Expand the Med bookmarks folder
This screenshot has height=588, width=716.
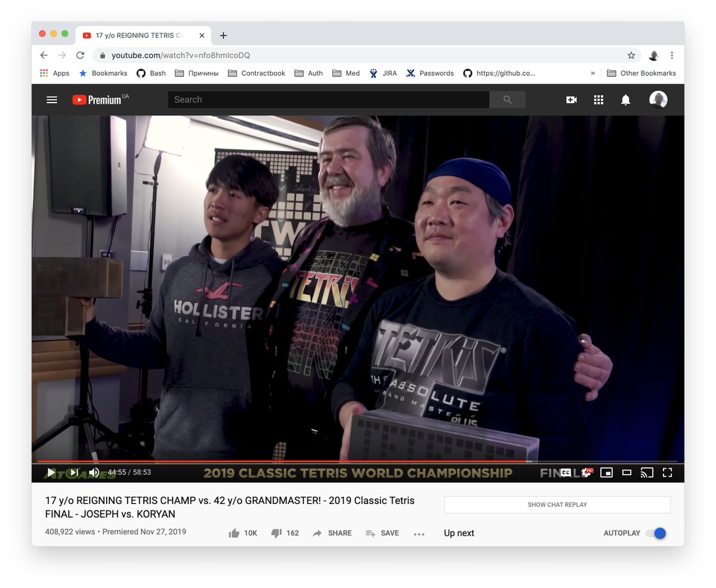[x=346, y=73]
